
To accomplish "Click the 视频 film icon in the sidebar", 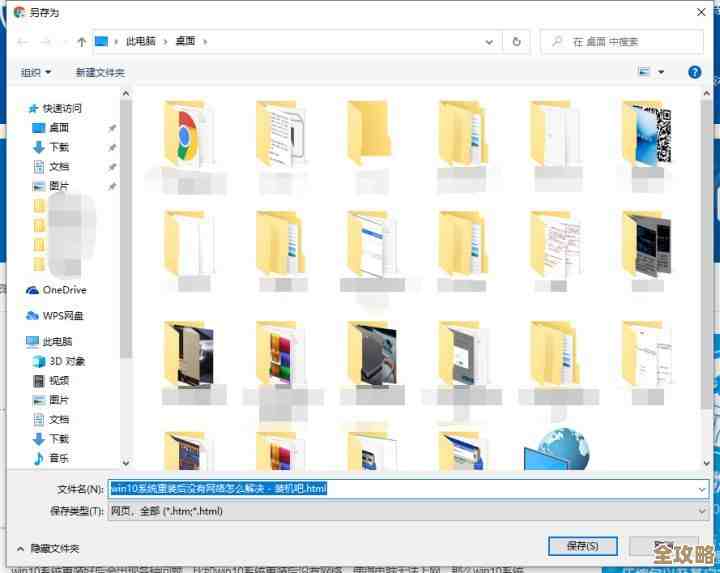I will tap(39, 381).
